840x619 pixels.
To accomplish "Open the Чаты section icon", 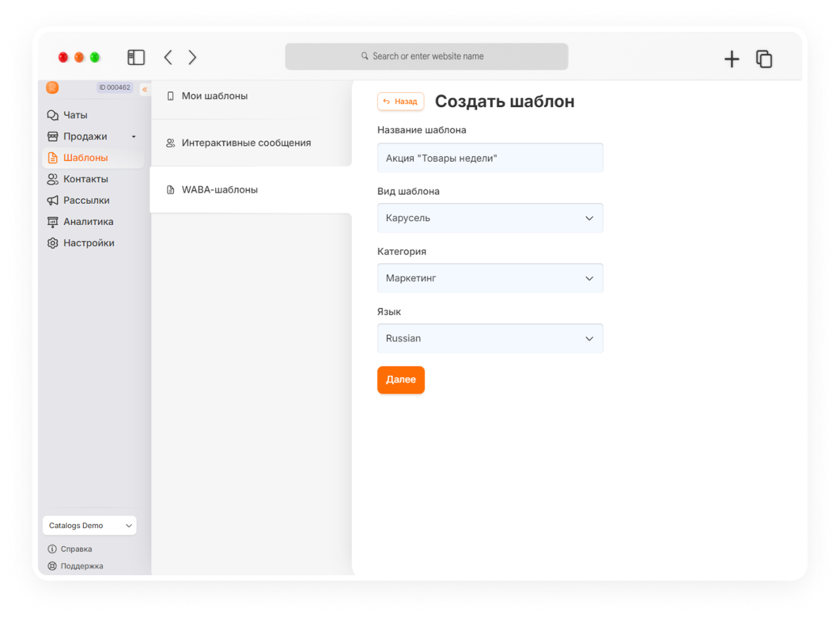I will pos(52,115).
